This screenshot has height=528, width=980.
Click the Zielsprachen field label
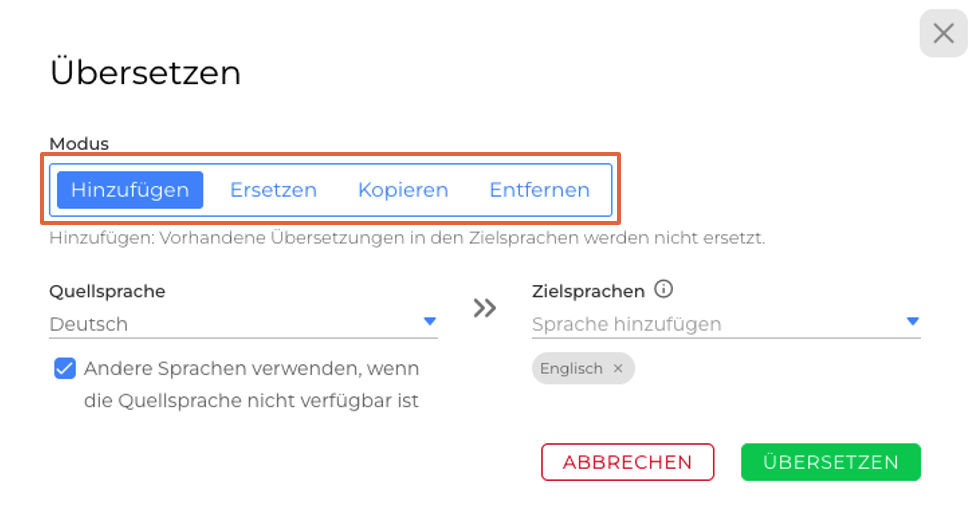pos(588,291)
